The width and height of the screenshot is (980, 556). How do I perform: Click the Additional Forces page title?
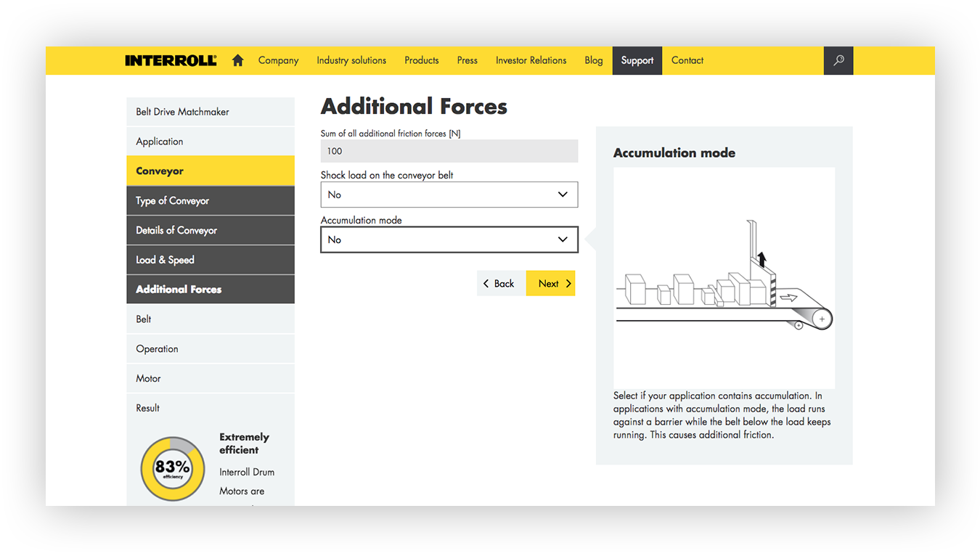point(414,107)
